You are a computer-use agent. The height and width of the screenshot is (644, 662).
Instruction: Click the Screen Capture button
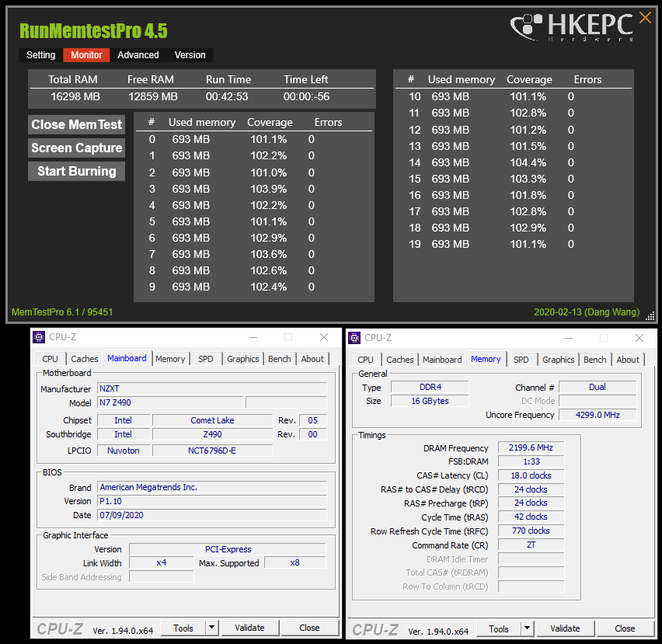[x=76, y=148]
